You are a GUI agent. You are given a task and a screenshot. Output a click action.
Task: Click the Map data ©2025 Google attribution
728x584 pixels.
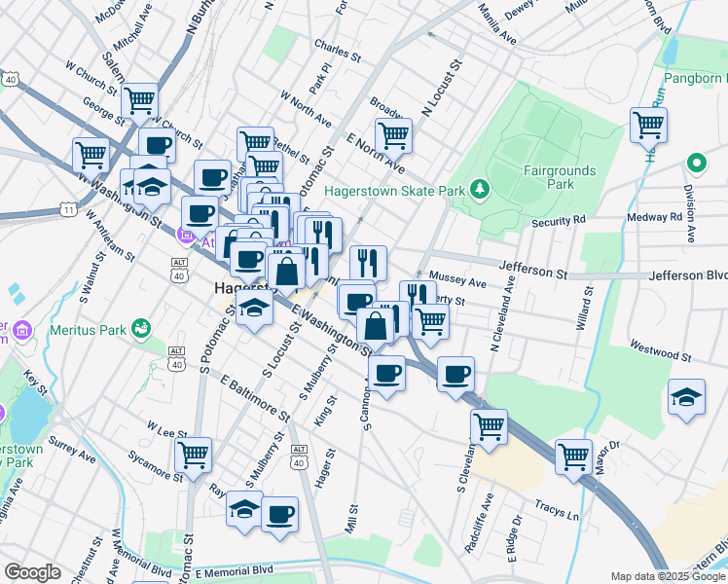[669, 577]
